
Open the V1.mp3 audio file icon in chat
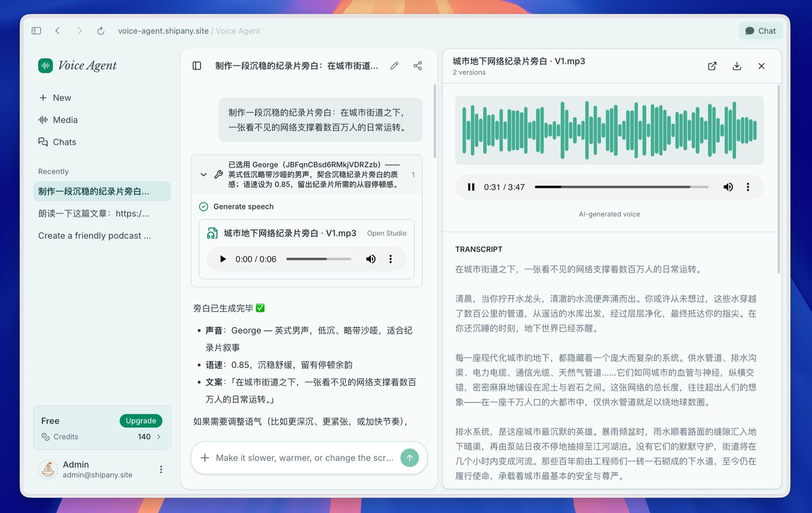212,233
